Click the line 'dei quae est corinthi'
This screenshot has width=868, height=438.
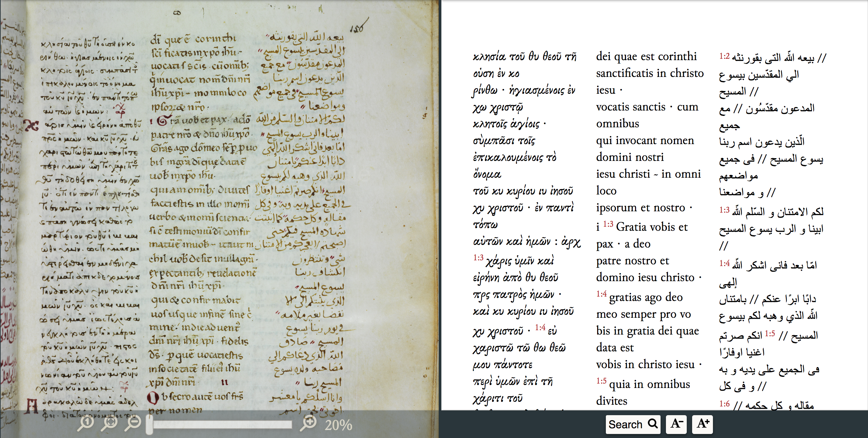(x=646, y=56)
